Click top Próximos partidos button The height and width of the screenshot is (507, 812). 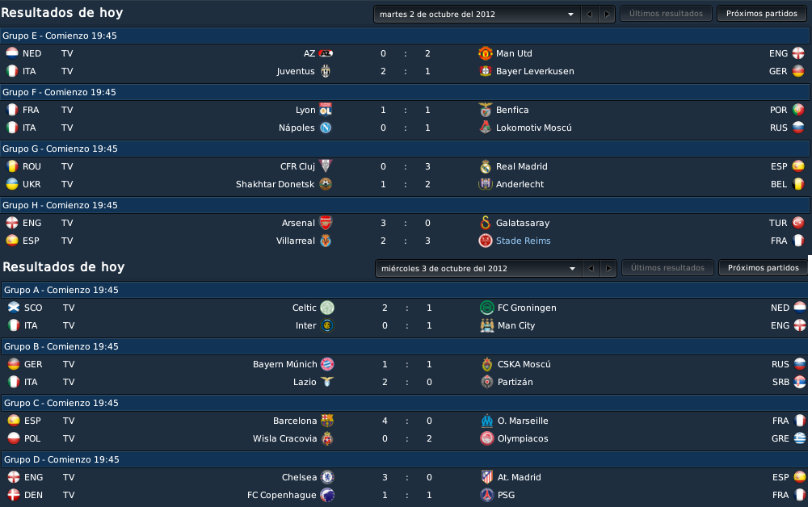(761, 14)
